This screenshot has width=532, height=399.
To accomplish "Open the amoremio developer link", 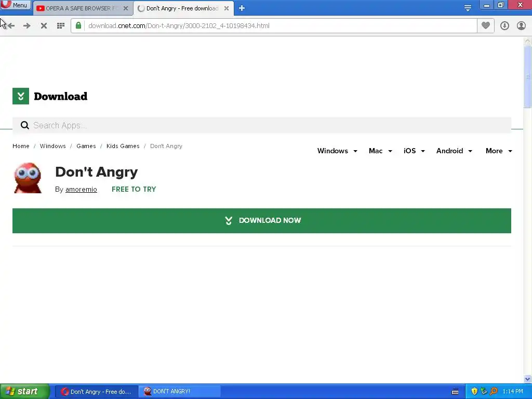I will click(x=81, y=189).
